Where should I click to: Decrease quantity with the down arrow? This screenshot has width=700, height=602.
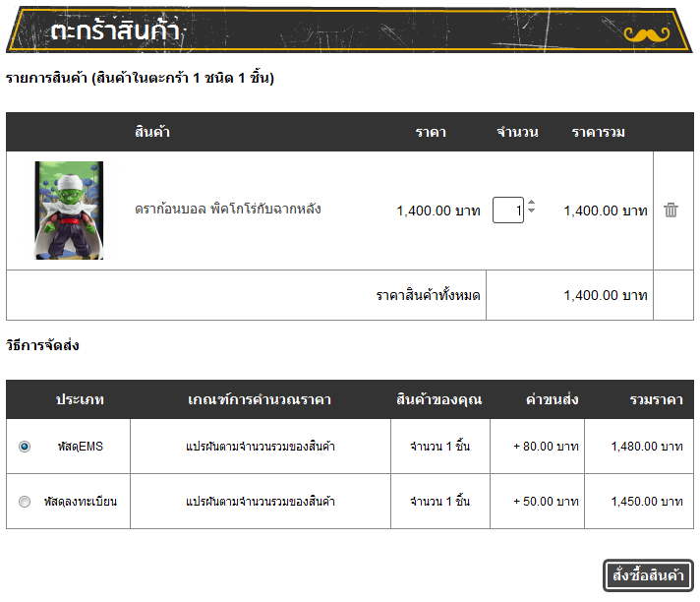532,212
